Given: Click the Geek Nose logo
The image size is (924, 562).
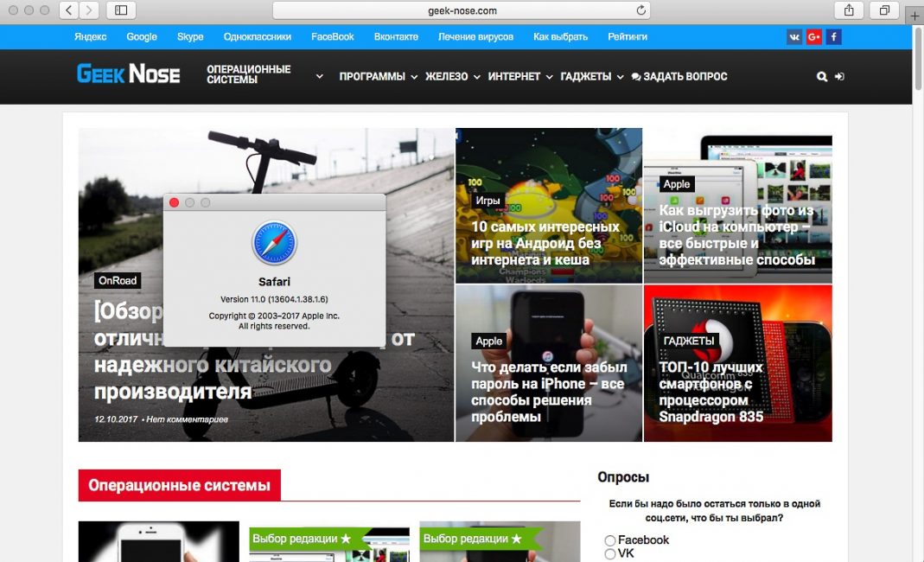Looking at the screenshot, I should coord(129,74).
